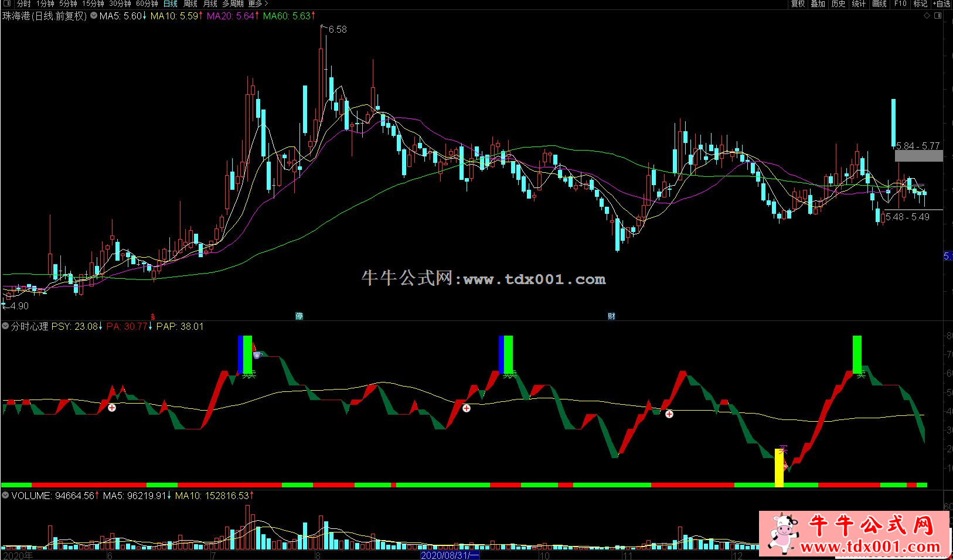Click the teacup marker icon in the indicator pane

[x=256, y=355]
